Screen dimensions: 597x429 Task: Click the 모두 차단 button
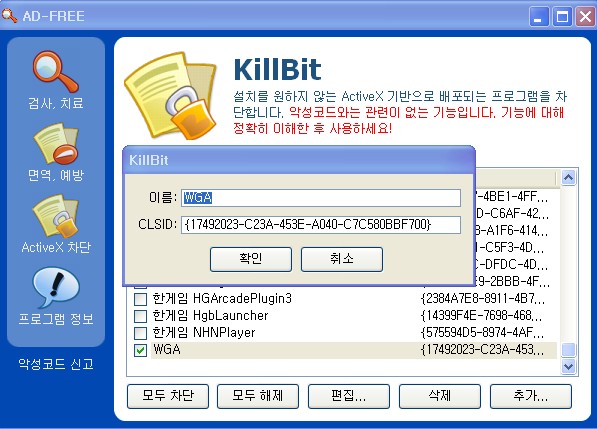pos(168,396)
